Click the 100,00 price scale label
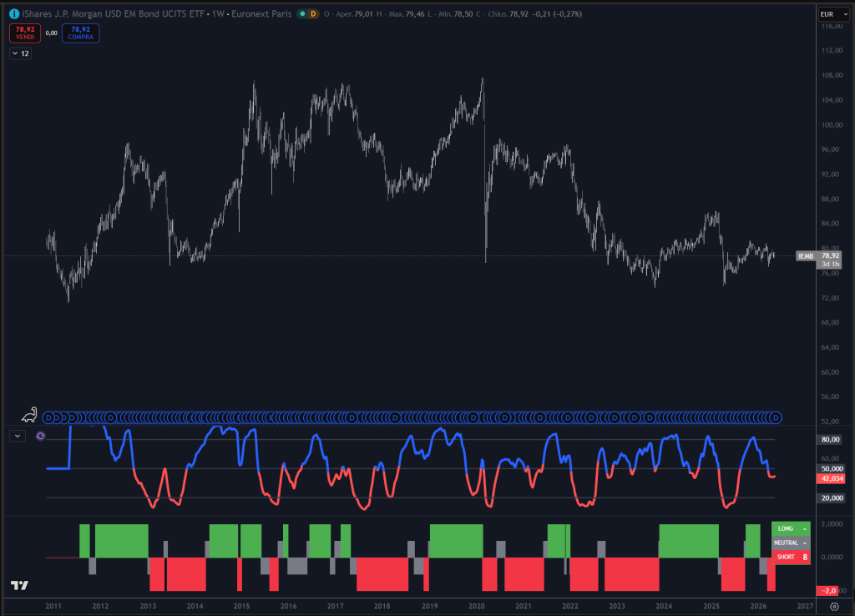 pyautogui.click(x=832, y=125)
